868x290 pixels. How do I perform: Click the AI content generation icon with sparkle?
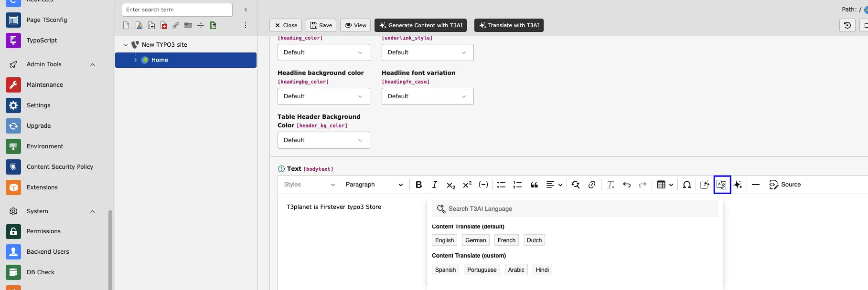click(x=705, y=185)
